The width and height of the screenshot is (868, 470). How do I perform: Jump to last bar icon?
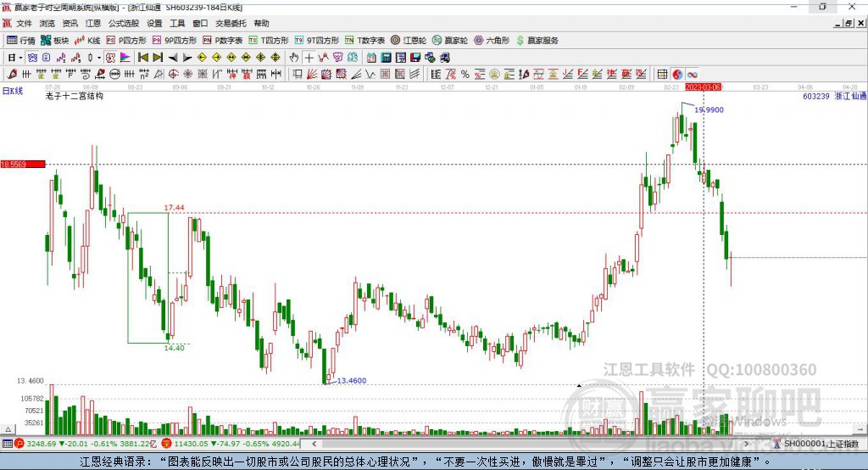[x=158, y=58]
